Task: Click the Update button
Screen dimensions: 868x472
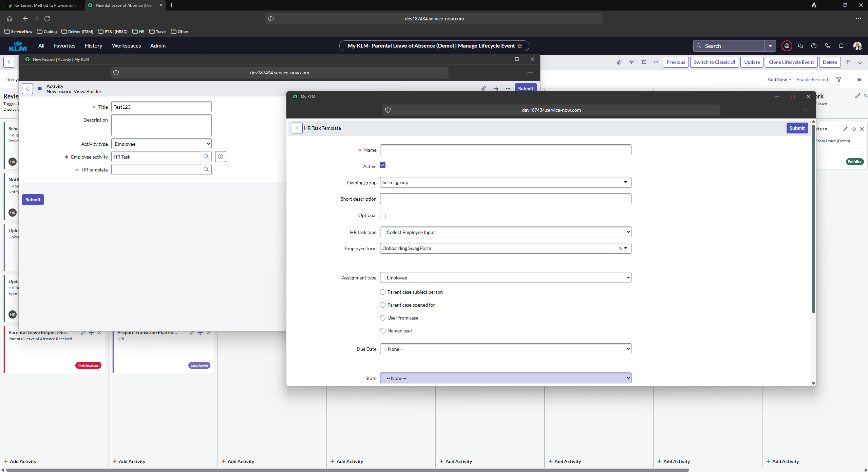Action: 752,62
